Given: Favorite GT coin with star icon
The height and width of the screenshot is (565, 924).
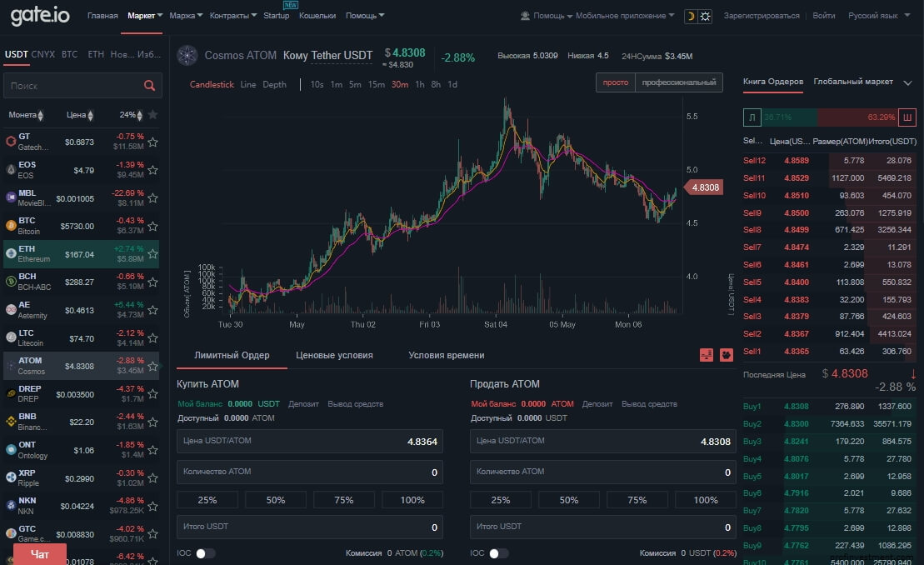Looking at the screenshot, I should (x=152, y=142).
